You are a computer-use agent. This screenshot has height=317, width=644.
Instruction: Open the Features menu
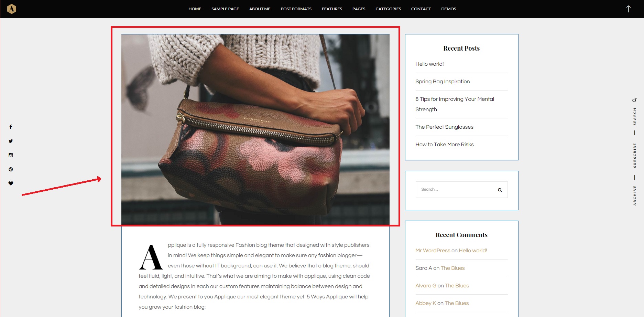coord(331,9)
